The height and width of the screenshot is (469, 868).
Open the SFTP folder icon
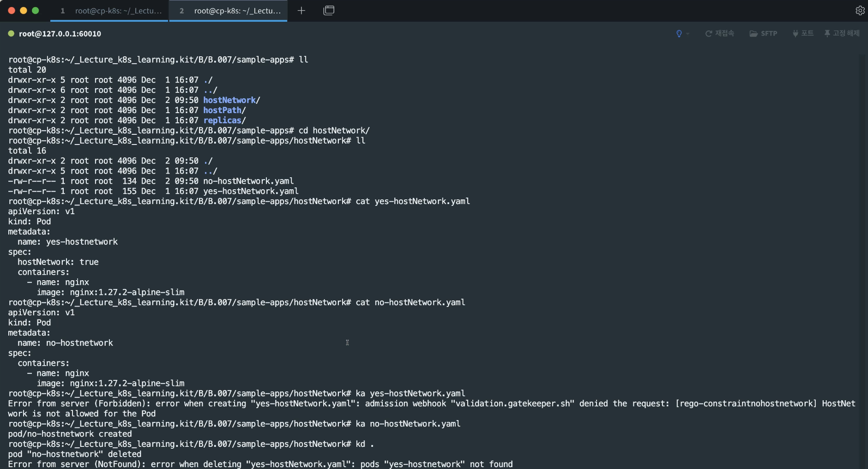753,34
